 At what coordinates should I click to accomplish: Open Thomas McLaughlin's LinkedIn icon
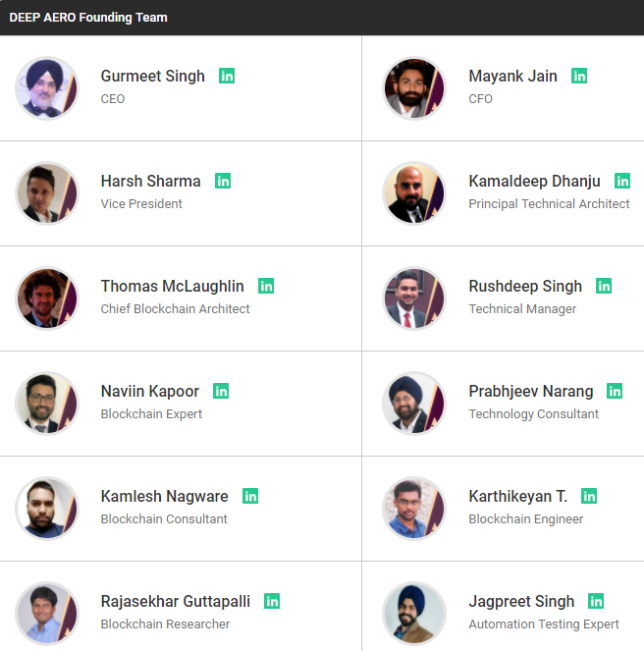tap(266, 286)
